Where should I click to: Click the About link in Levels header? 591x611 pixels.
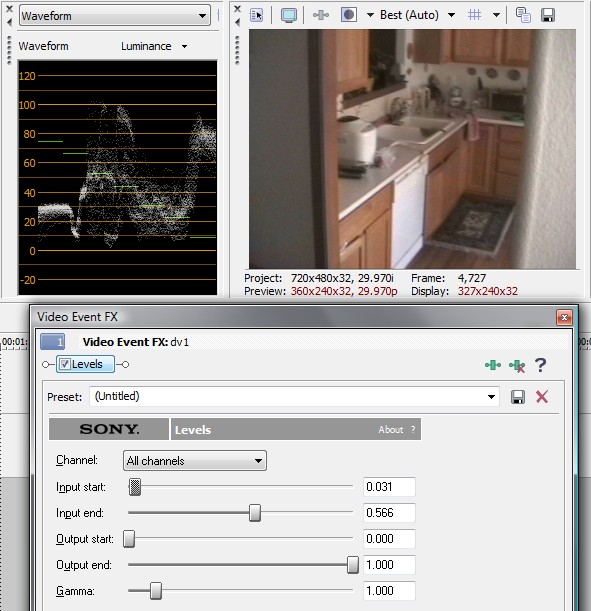(x=390, y=429)
